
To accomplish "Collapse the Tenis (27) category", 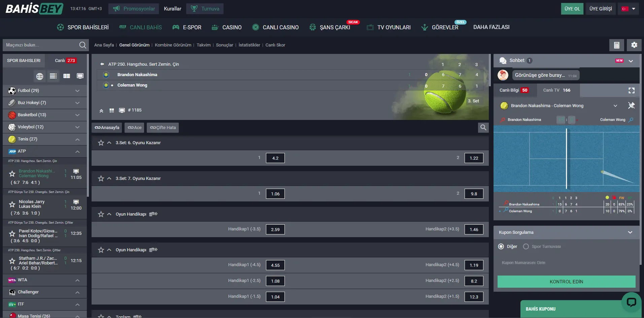I will (x=45, y=139).
